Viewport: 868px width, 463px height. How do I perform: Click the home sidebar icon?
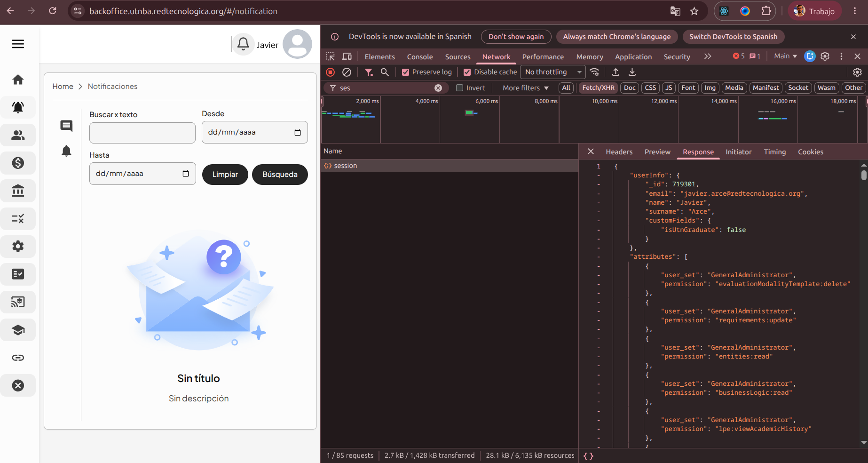tap(18, 80)
